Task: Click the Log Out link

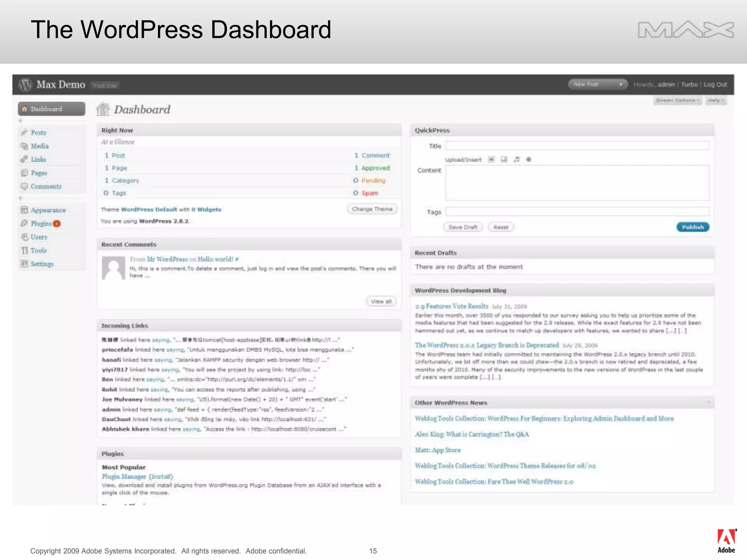Action: (x=715, y=85)
